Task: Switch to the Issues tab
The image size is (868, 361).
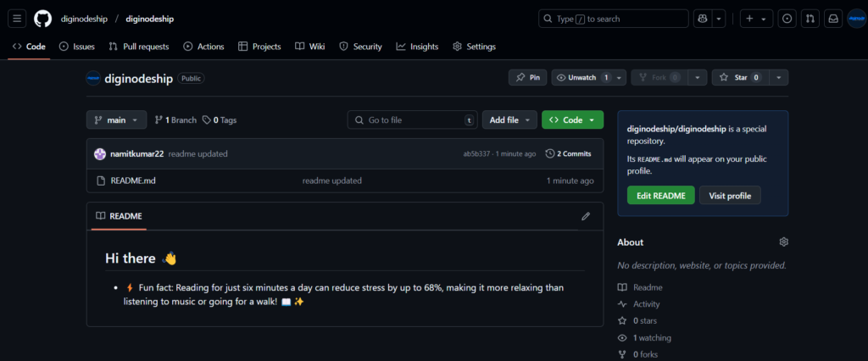Action: [x=77, y=47]
